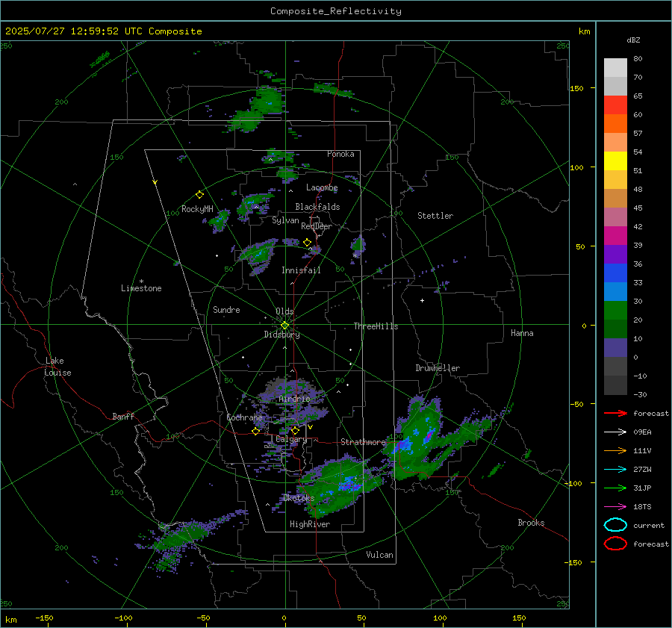Click the Brooks city label
The height and width of the screenshot is (628, 672).
pos(531,523)
